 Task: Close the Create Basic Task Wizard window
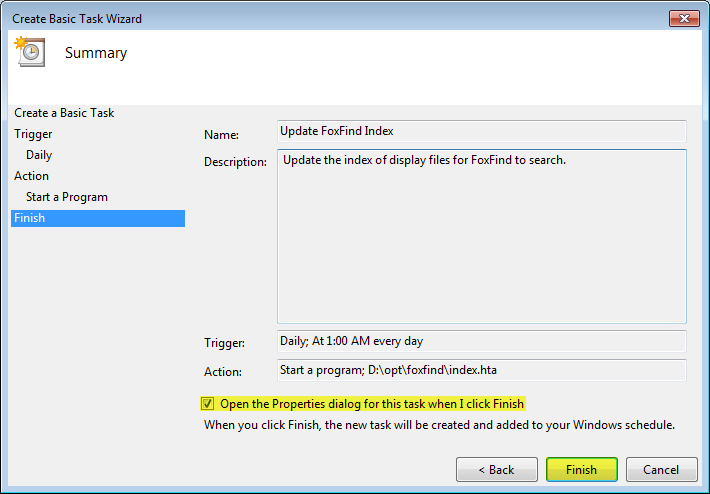point(684,19)
